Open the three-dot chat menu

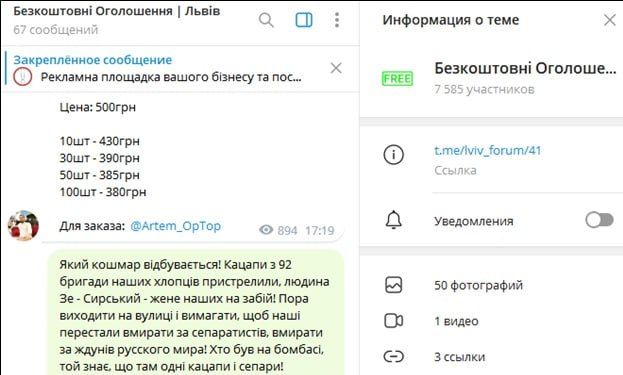[337, 19]
